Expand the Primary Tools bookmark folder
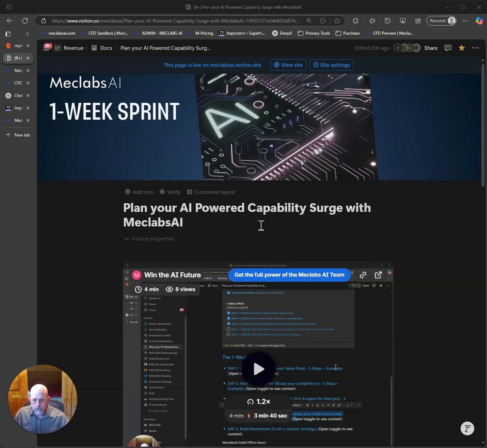487x448 pixels. (x=314, y=33)
